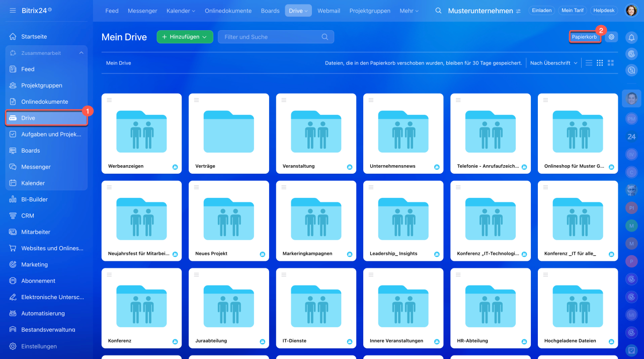Open Drive settings gear icon
The width and height of the screenshot is (644, 359).
pyautogui.click(x=611, y=37)
